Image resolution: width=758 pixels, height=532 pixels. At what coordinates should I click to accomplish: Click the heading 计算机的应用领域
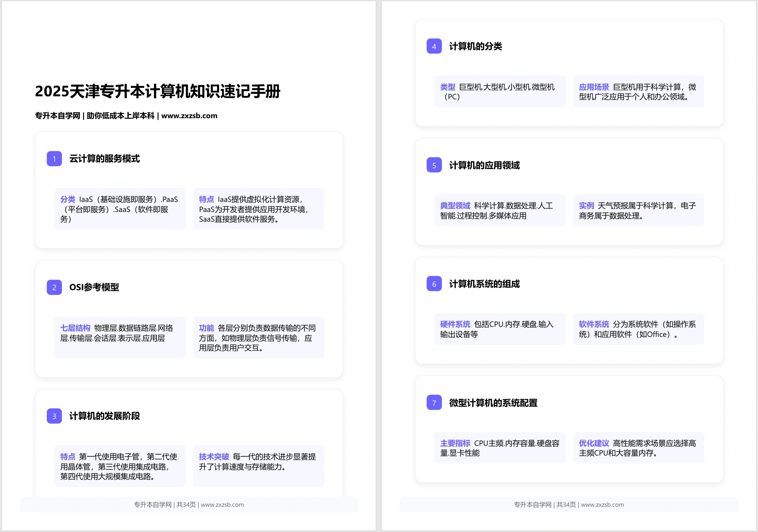[x=484, y=165]
